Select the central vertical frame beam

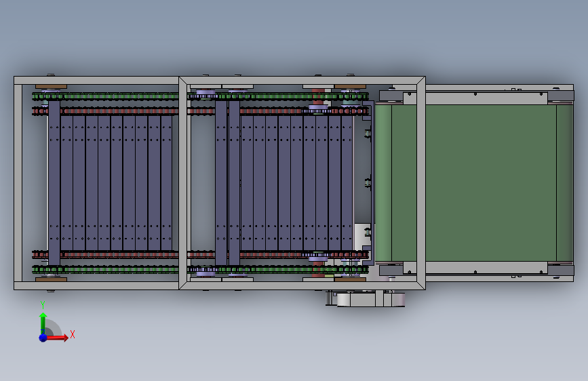(x=182, y=183)
